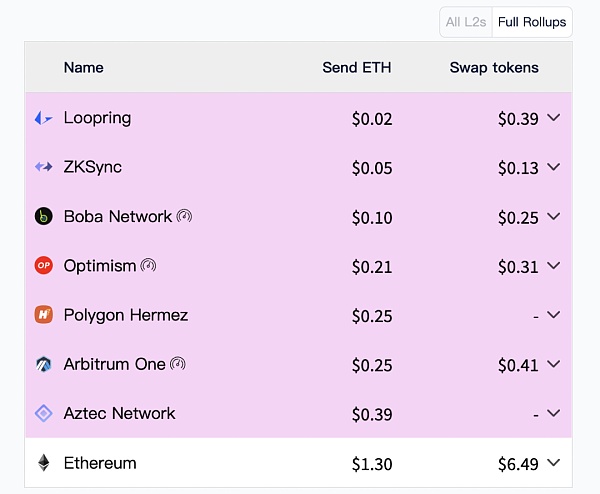Viewport: 600px width, 494px height.
Task: Click the Arbitrum One logo icon
Action: click(43, 364)
